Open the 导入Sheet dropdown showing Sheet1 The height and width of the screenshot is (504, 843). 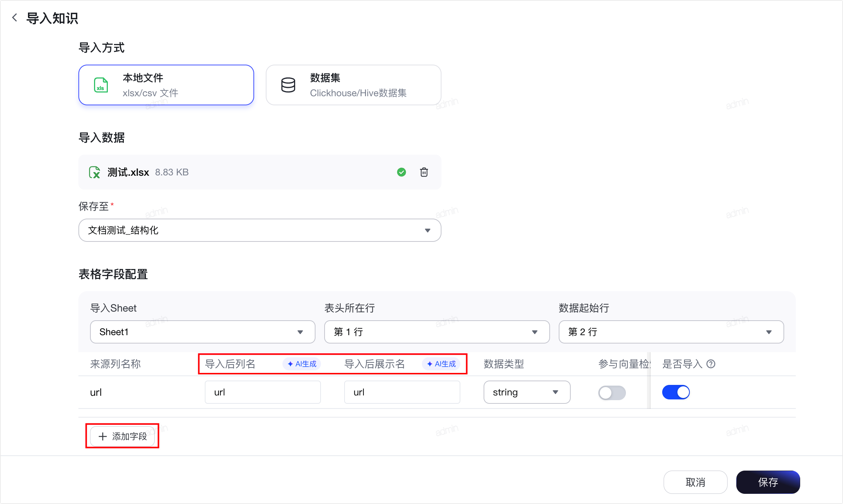[203, 332]
